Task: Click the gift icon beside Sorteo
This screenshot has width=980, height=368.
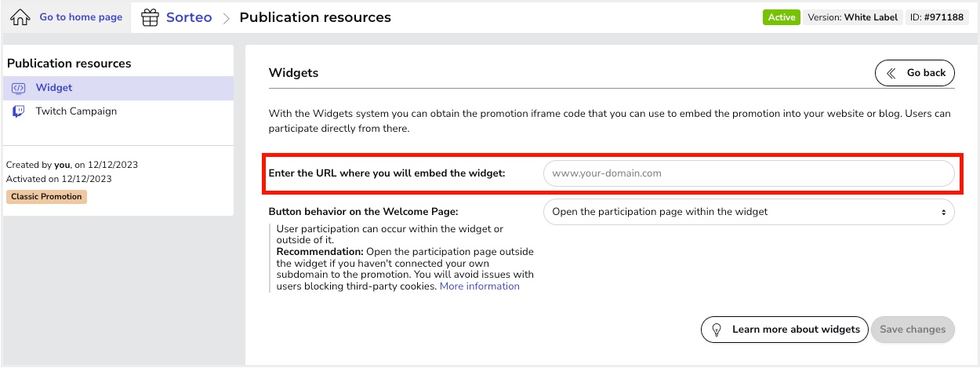Action: (151, 17)
